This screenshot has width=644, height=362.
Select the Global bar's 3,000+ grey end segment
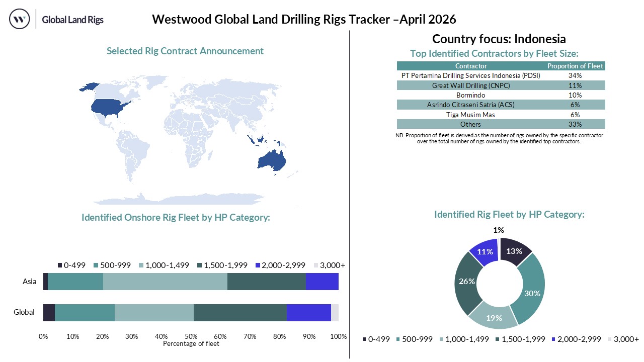point(335,313)
